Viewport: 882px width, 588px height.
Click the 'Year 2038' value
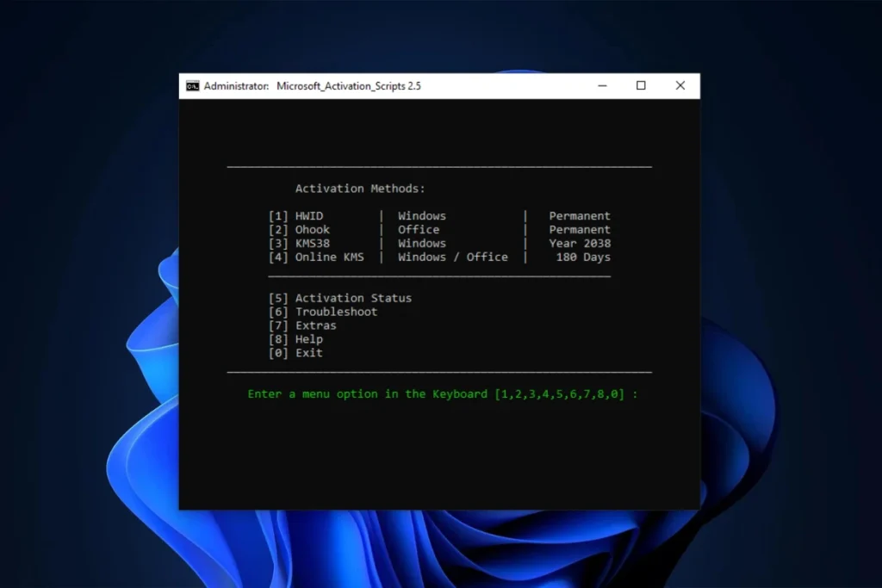pyautogui.click(x=580, y=244)
